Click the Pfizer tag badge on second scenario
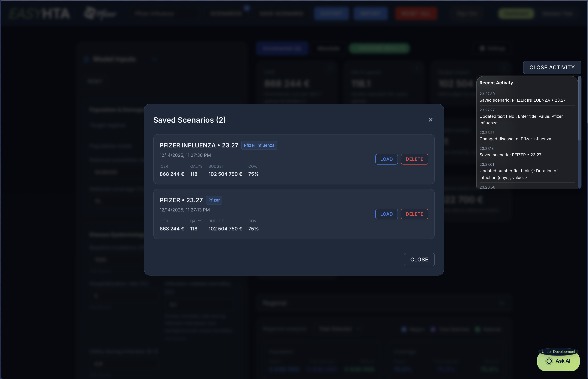This screenshot has width=588, height=379. click(x=214, y=200)
